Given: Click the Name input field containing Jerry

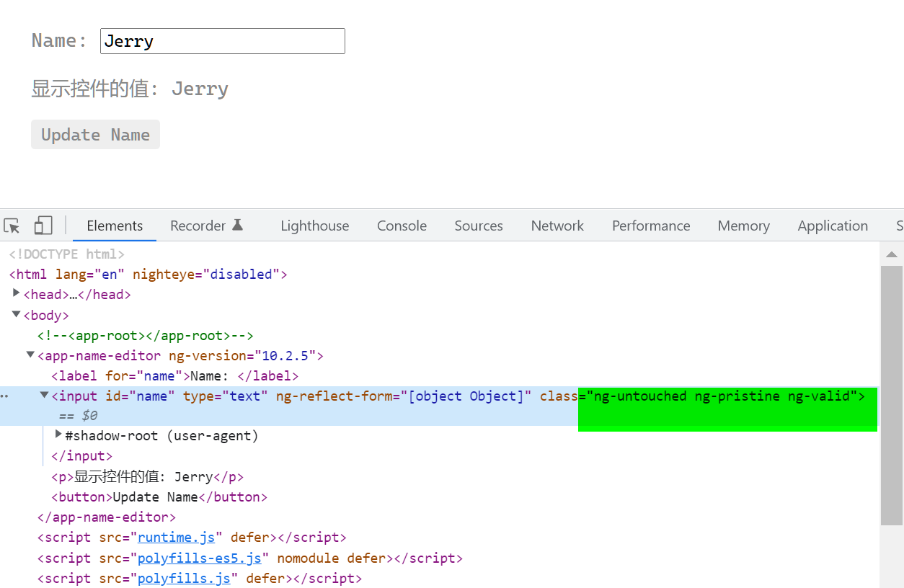Looking at the screenshot, I should coord(223,41).
